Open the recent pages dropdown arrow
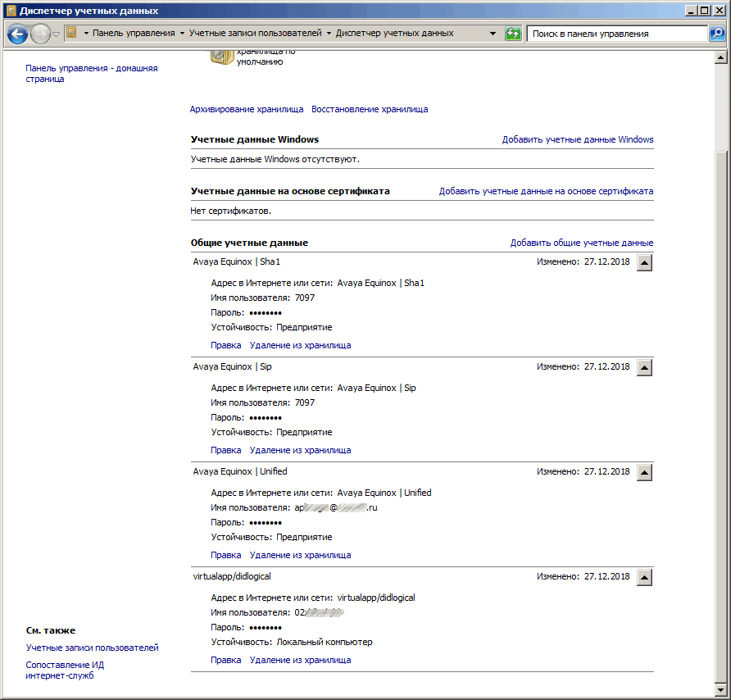Viewport: 731px width, 700px height. pos(56,34)
